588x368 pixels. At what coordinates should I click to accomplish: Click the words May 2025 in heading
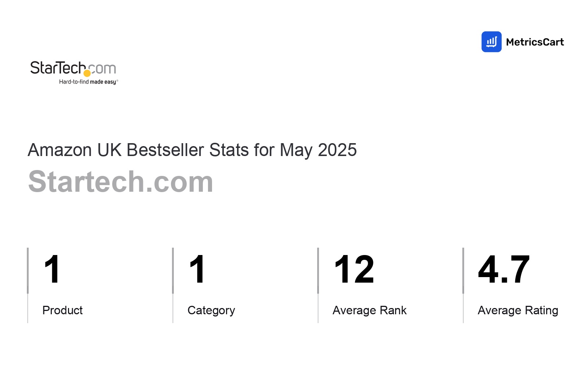point(318,151)
